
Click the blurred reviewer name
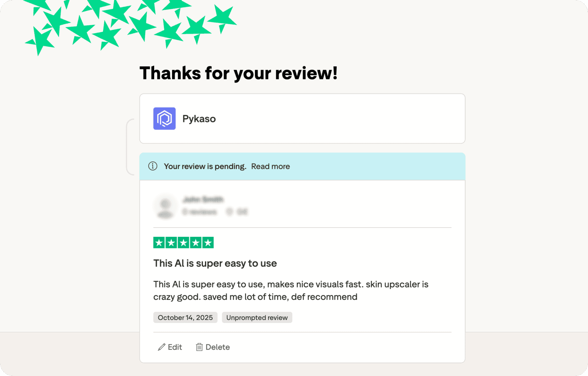pos(203,200)
